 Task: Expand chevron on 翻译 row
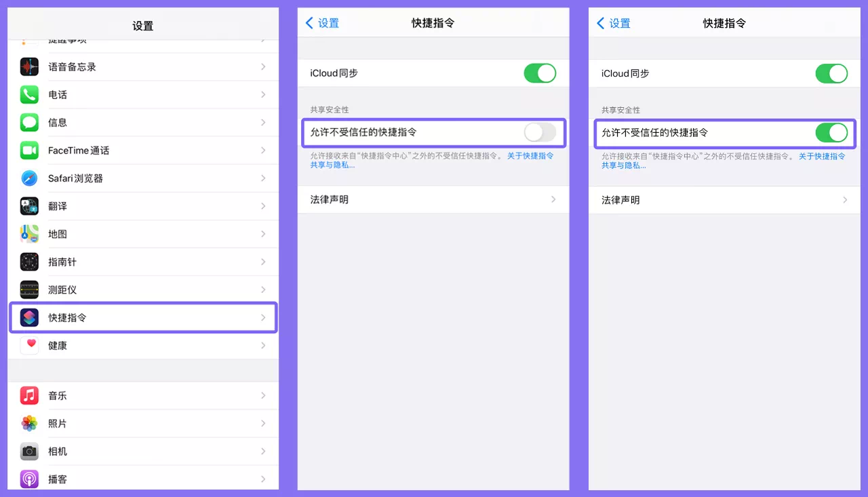tap(263, 205)
